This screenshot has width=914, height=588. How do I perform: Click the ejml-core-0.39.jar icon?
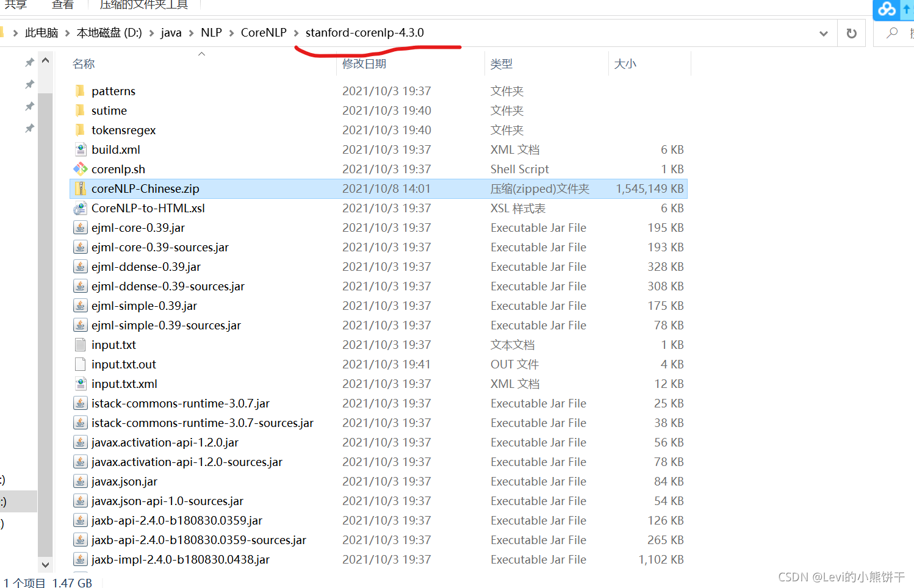tap(80, 228)
